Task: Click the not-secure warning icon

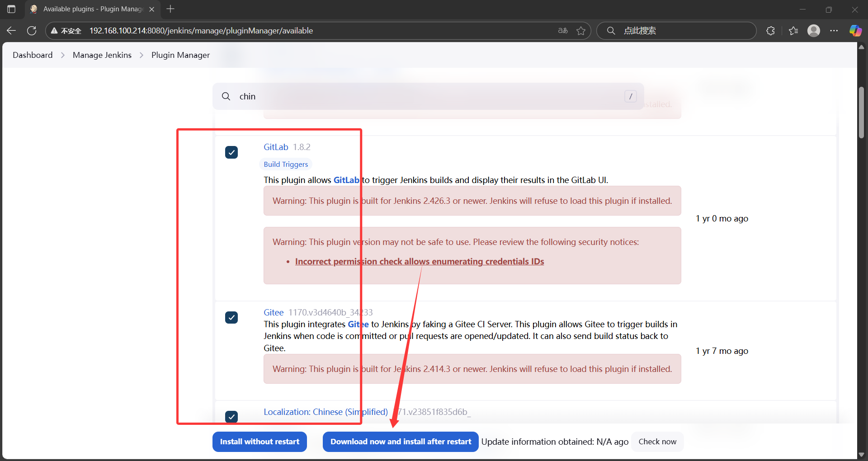Action: (x=54, y=31)
